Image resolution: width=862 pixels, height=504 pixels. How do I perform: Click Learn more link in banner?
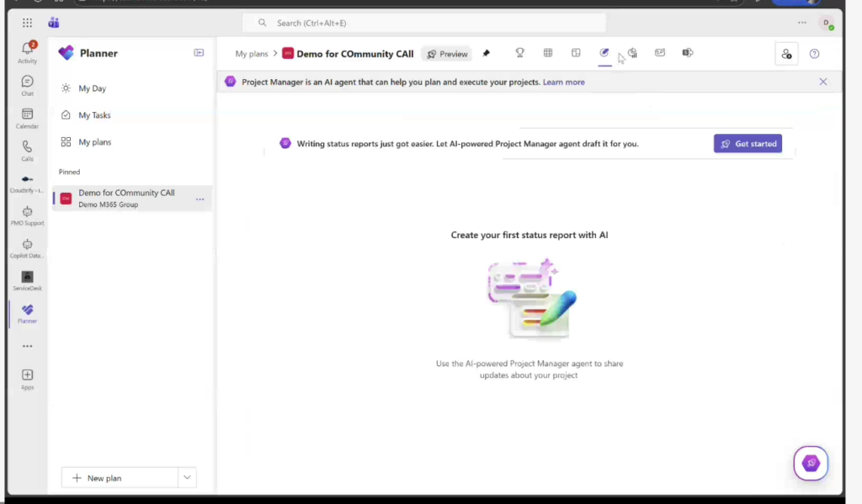point(563,82)
